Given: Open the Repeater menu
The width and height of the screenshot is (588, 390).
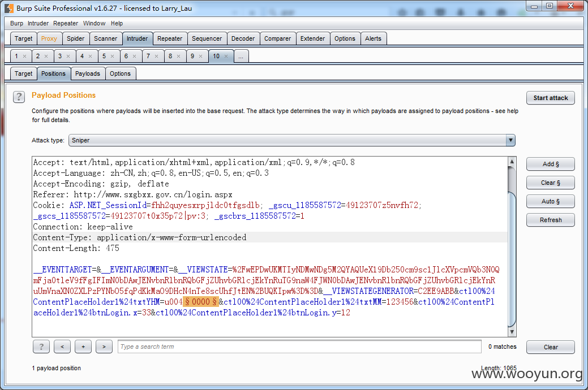Looking at the screenshot, I should click(x=66, y=23).
